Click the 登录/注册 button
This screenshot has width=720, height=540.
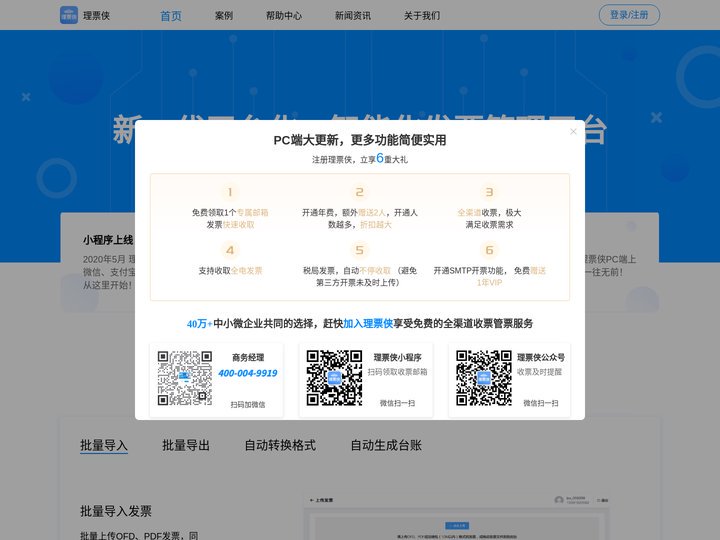[629, 15]
